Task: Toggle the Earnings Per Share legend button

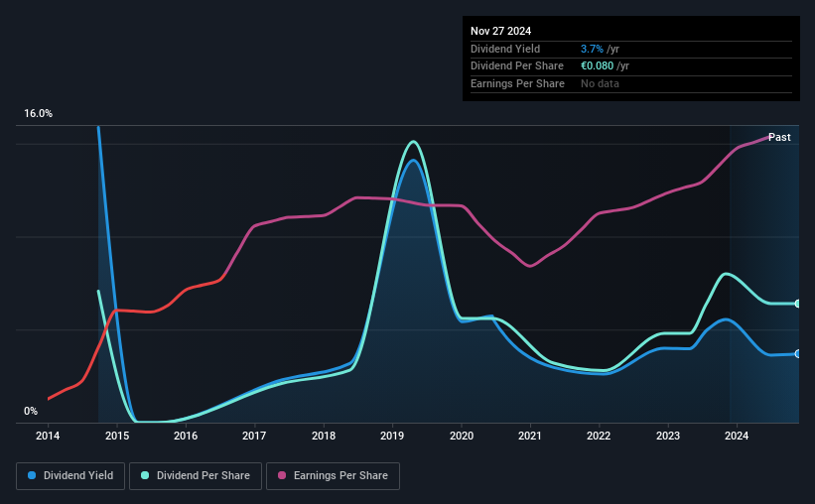Action: coord(333,476)
